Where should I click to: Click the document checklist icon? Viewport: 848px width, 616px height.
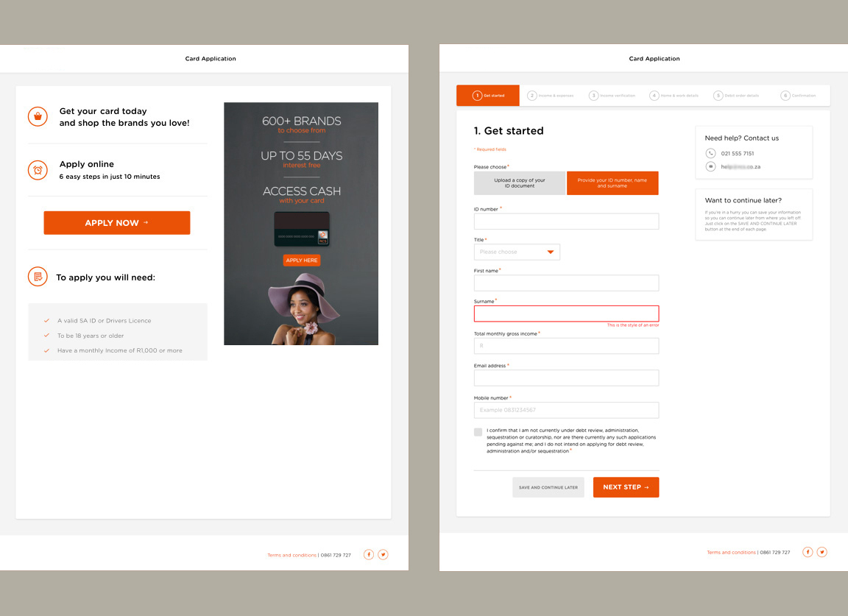(x=38, y=277)
